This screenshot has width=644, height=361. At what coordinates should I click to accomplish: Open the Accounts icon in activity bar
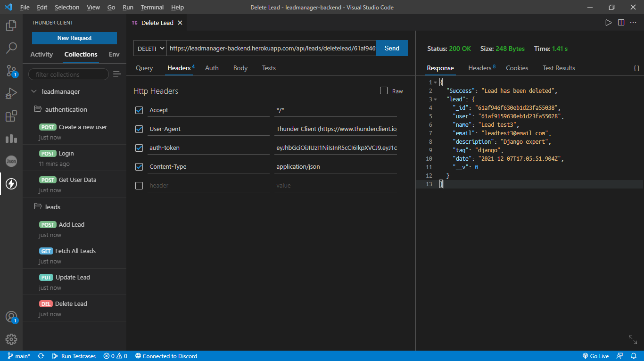click(x=11, y=317)
